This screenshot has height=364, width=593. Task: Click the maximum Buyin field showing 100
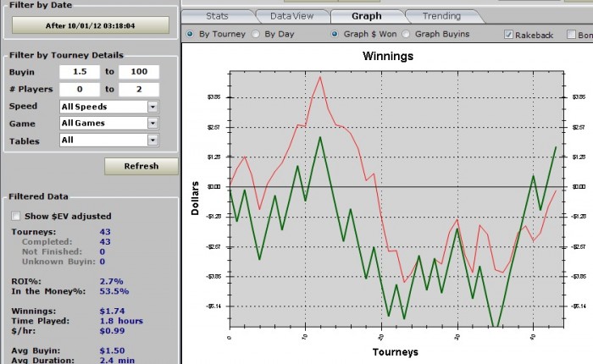click(x=139, y=72)
